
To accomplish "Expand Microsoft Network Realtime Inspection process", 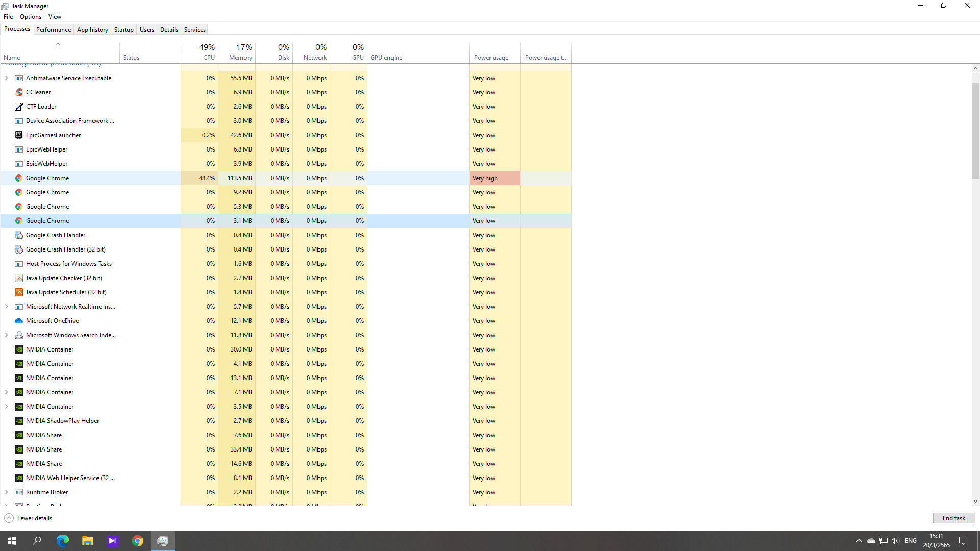I will coord(6,307).
